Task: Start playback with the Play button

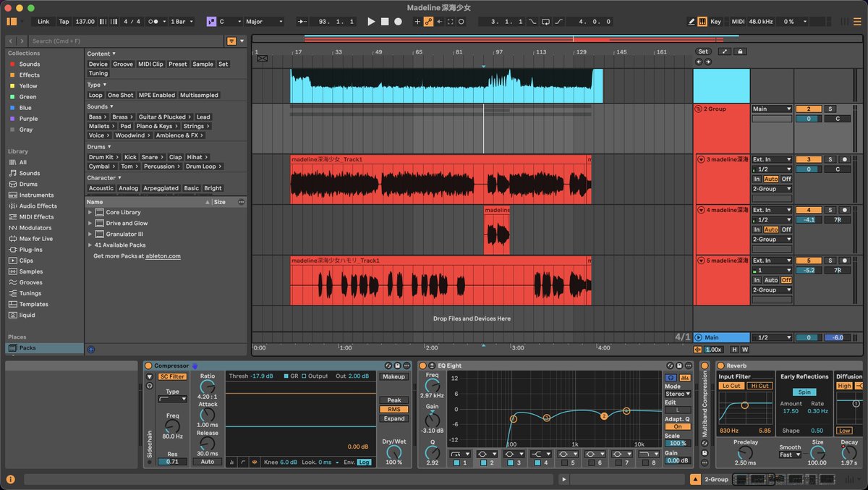Action: point(371,22)
